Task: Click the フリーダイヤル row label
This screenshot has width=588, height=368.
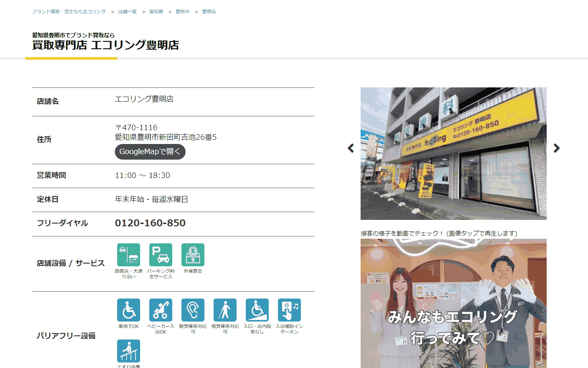Action: (62, 223)
